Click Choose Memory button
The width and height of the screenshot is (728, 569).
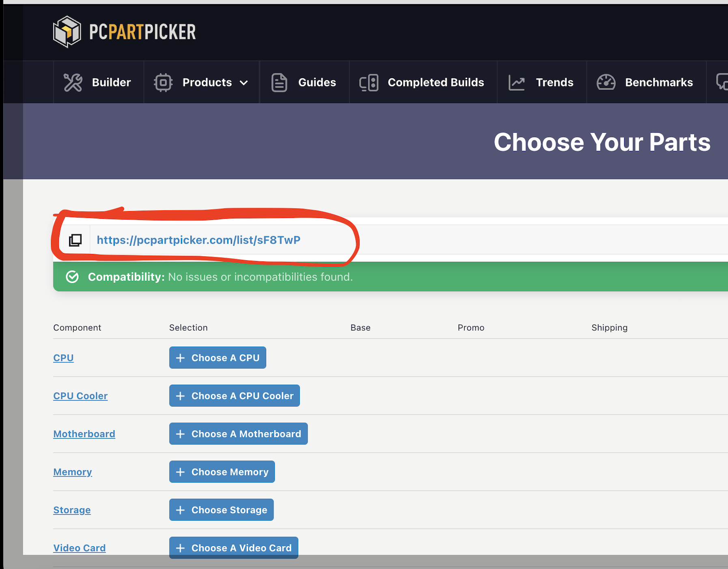222,472
